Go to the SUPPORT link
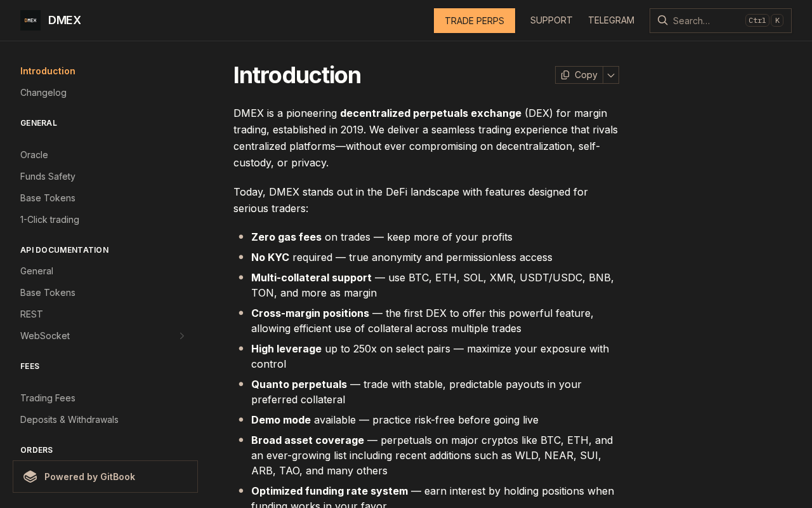The height and width of the screenshot is (508, 812). (551, 20)
